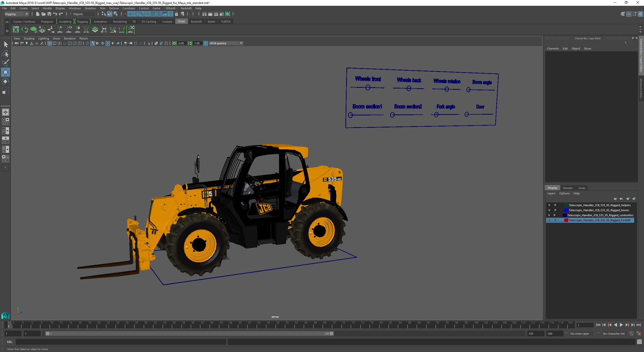Open the Render Settings clapperboard icon
The height and width of the screenshot is (352, 644).
tap(222, 14)
